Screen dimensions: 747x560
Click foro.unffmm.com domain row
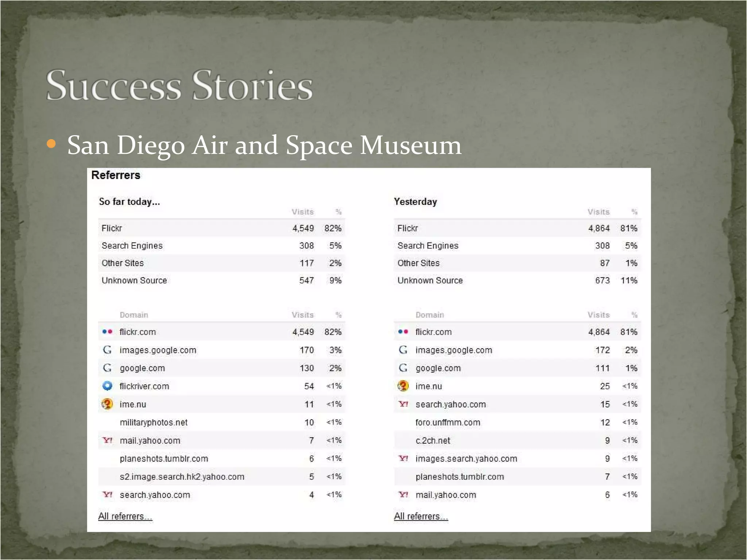click(x=518, y=422)
